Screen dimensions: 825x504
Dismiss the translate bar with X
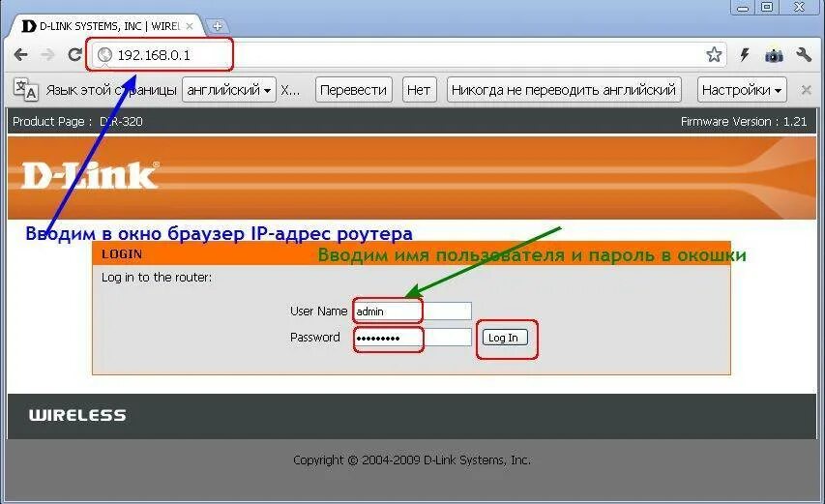click(x=806, y=90)
